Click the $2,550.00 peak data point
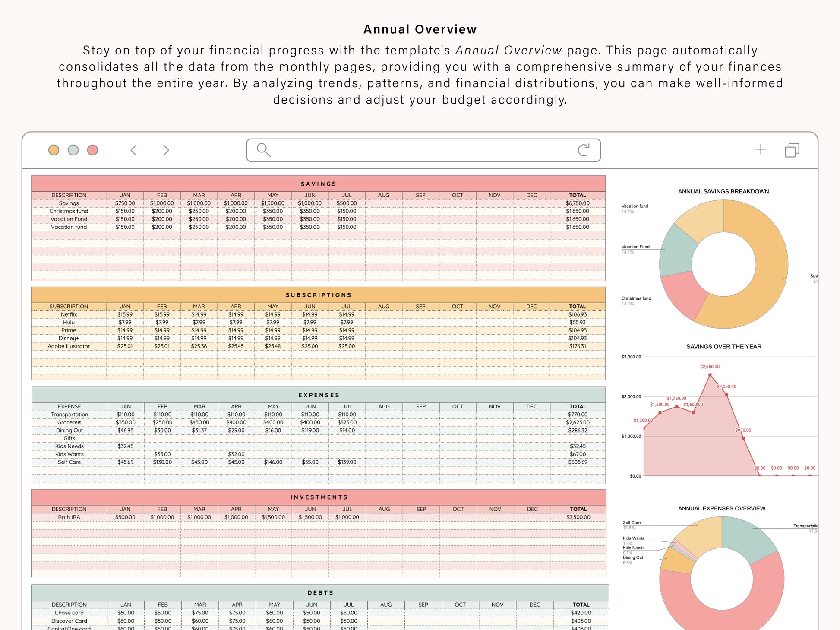This screenshot has width=840, height=630. click(x=710, y=375)
